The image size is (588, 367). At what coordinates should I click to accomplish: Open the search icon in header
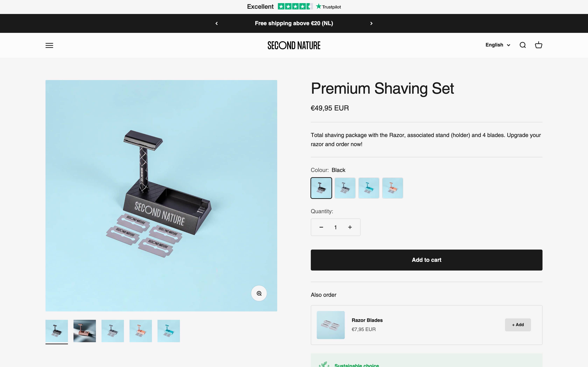tap(523, 45)
